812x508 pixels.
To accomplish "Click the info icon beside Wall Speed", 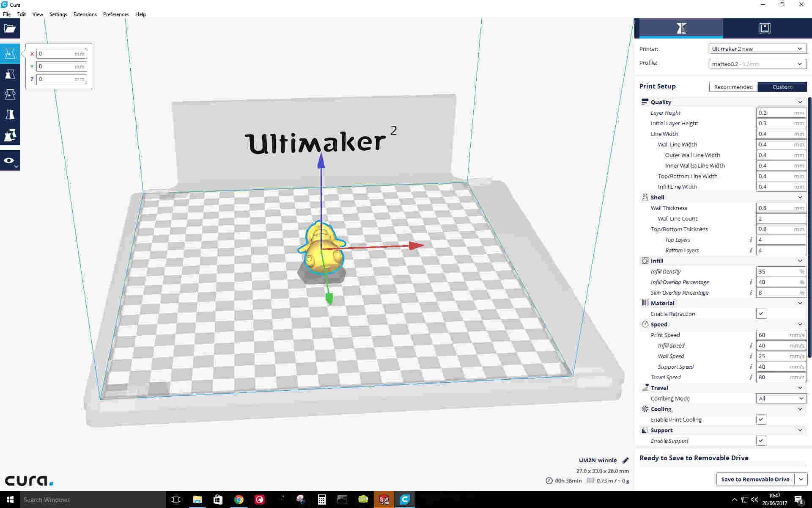I will [x=751, y=356].
